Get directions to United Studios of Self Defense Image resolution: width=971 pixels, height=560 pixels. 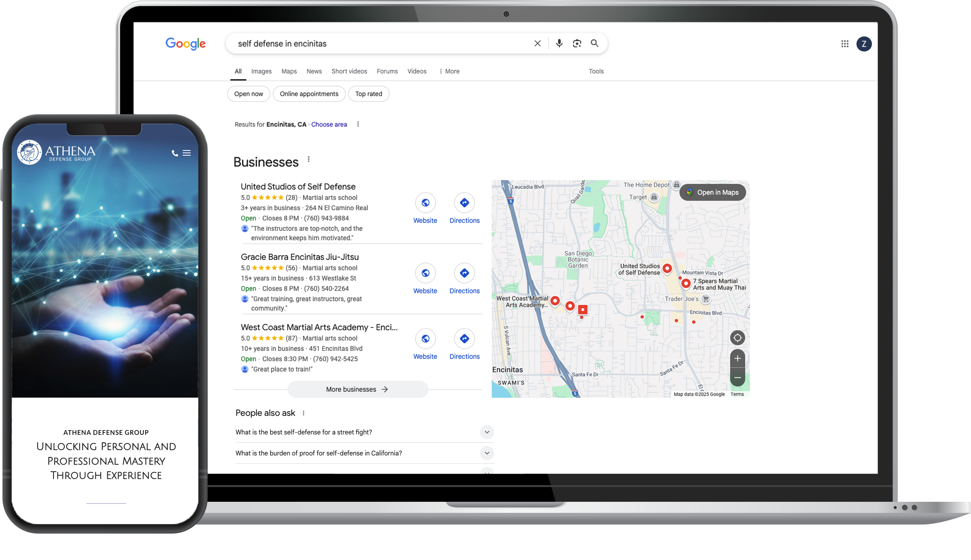point(464,202)
